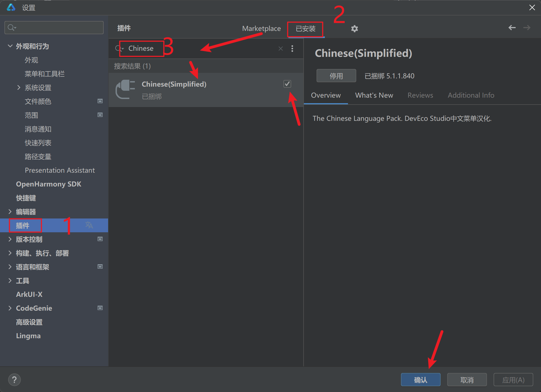Viewport: 541px width, 392px height.
Task: Open the plugin list options three-dot menu
Action: pos(292,49)
